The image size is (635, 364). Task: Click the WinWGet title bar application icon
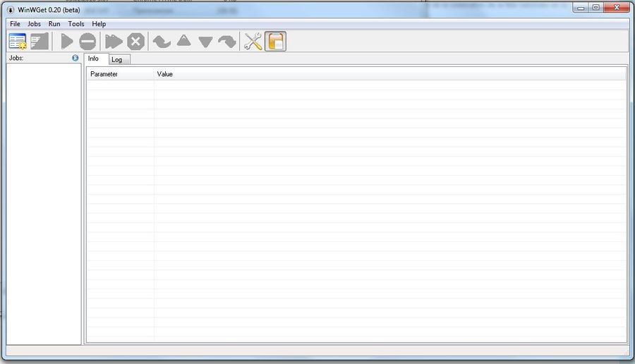(11, 10)
